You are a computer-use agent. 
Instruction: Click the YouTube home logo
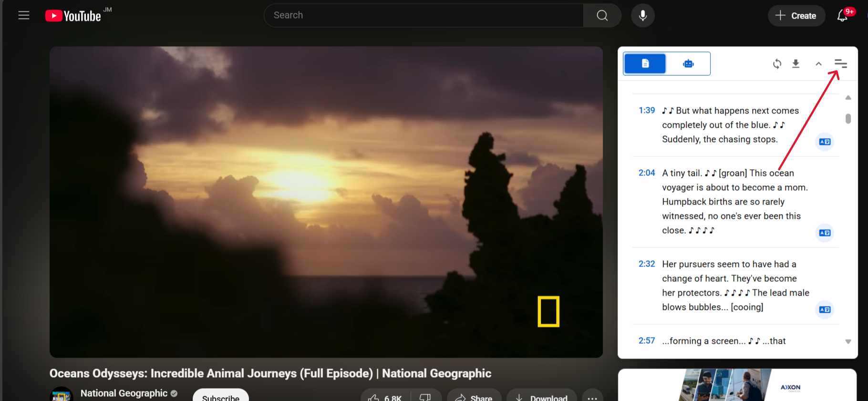point(73,16)
